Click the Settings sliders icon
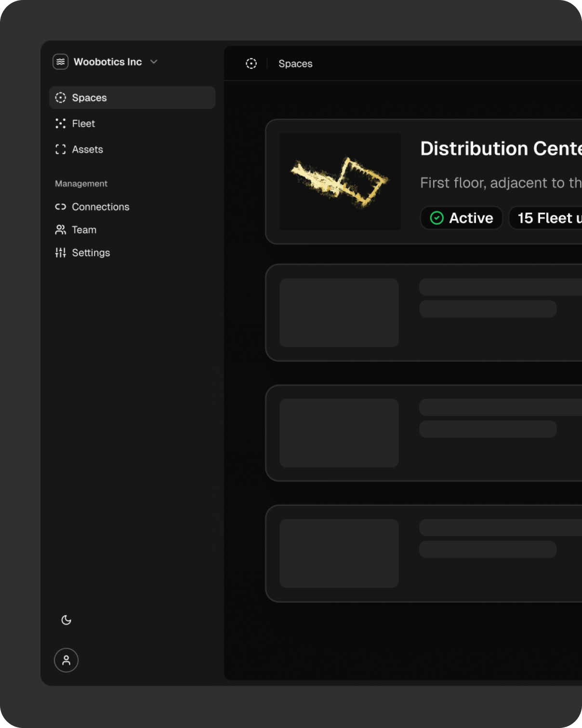 61,253
